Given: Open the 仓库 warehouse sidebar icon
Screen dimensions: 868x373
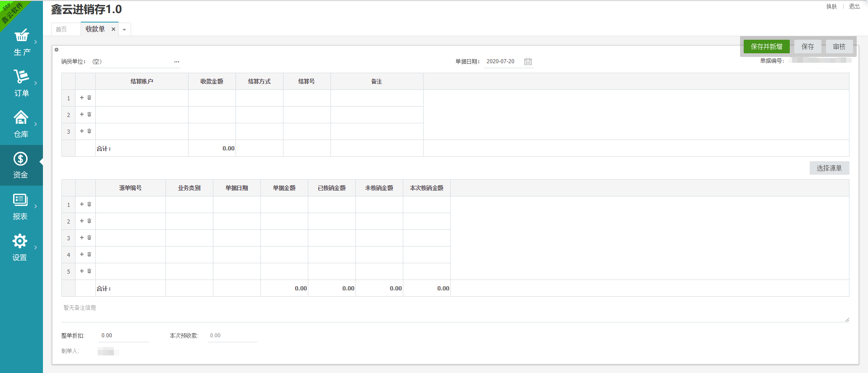Looking at the screenshot, I should [x=21, y=118].
